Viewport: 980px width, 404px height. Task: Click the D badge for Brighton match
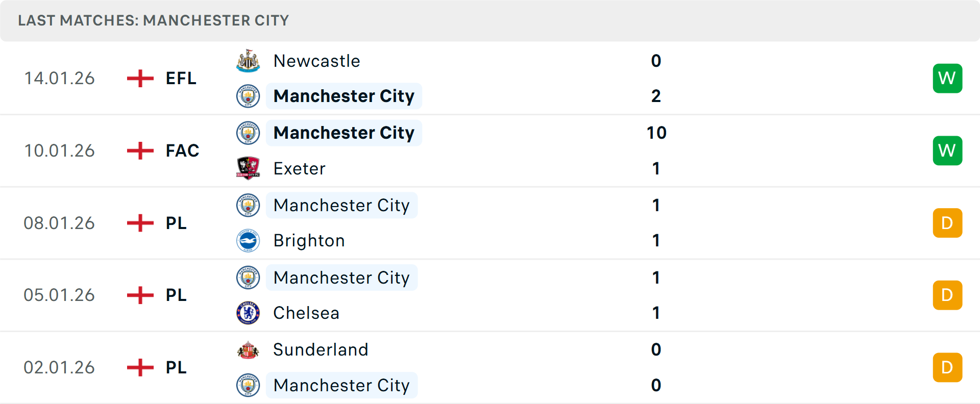click(947, 223)
